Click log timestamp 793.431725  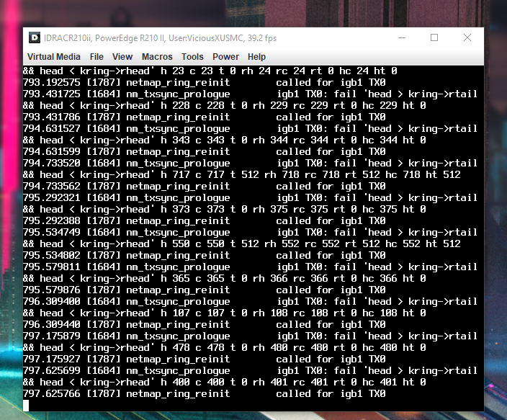[x=51, y=94]
